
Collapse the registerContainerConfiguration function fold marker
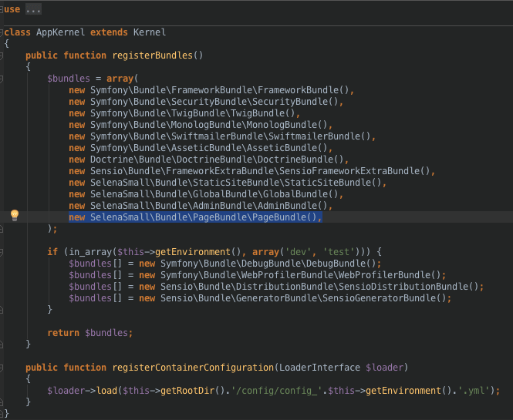tap(2, 368)
